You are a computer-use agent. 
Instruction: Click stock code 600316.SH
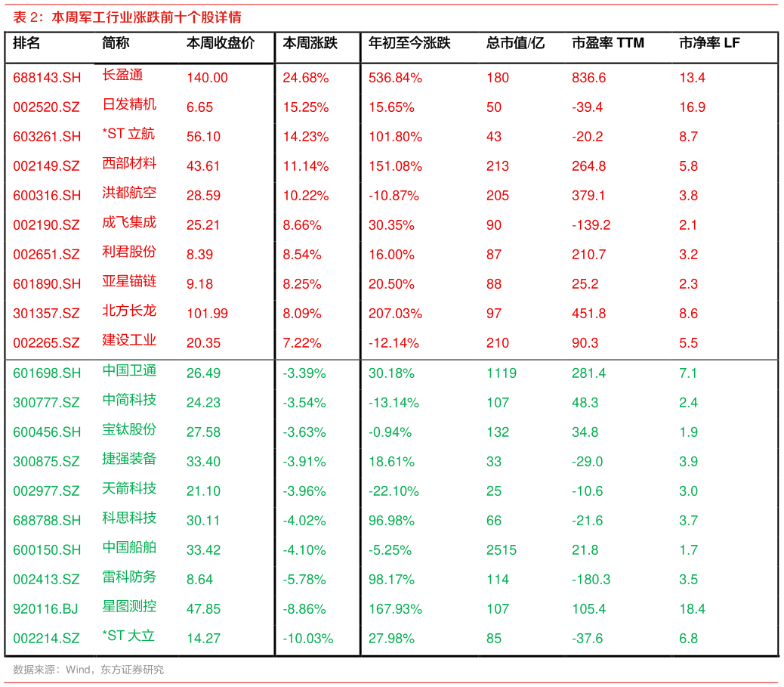(47, 196)
